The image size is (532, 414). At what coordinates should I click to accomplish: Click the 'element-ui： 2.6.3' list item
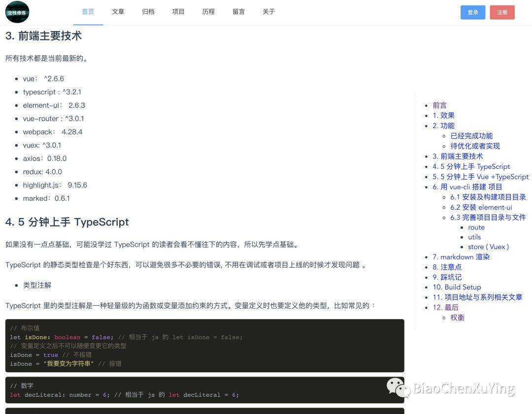click(x=54, y=105)
